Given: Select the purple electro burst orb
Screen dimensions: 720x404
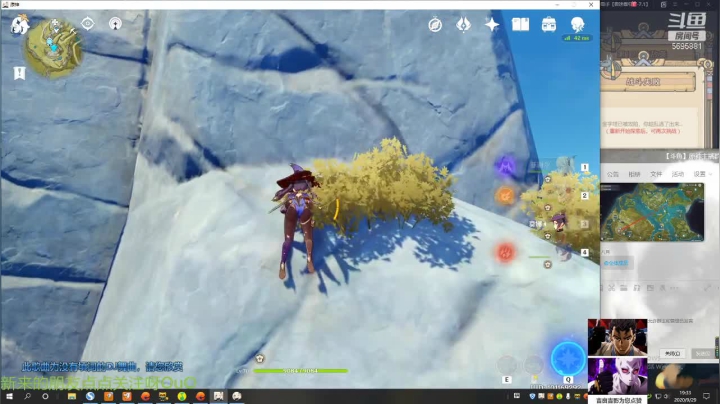Looking at the screenshot, I should pos(506,166).
